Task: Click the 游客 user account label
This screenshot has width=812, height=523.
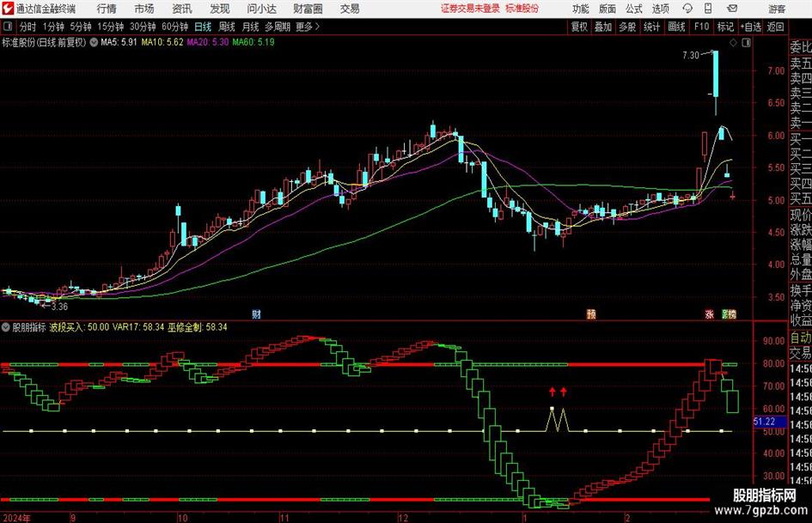Action: pyautogui.click(x=776, y=9)
